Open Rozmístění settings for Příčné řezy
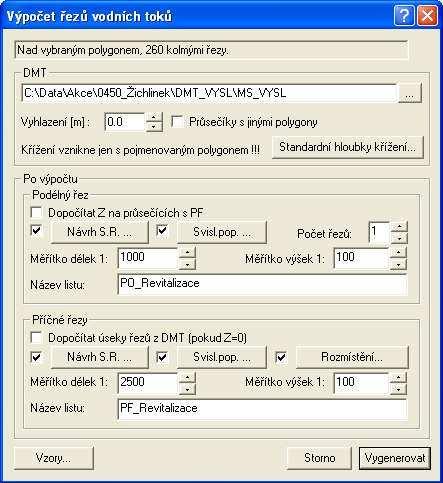The width and height of the screenshot is (443, 483). pyautogui.click(x=352, y=357)
